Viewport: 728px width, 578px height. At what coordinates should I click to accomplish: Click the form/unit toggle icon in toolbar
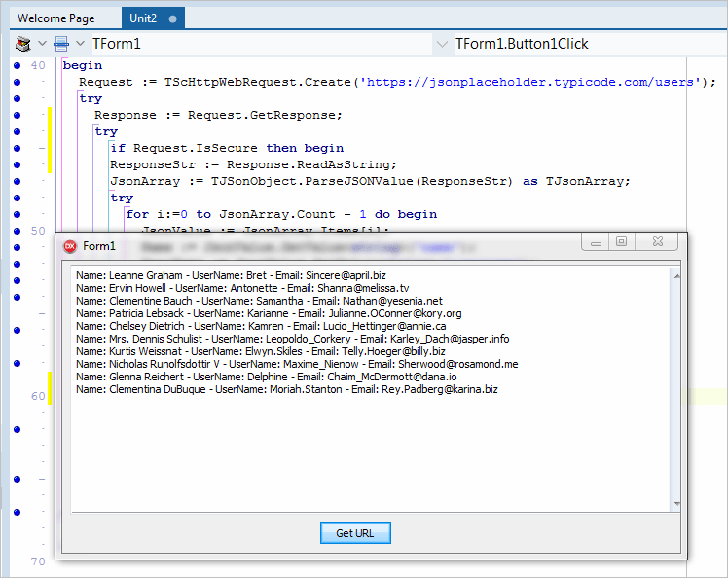(x=61, y=44)
